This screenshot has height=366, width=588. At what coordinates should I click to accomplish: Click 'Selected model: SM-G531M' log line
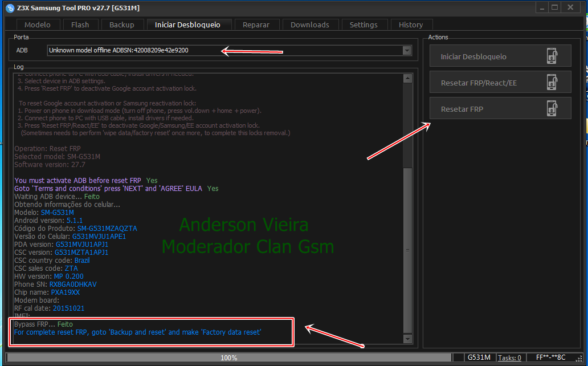(58, 157)
